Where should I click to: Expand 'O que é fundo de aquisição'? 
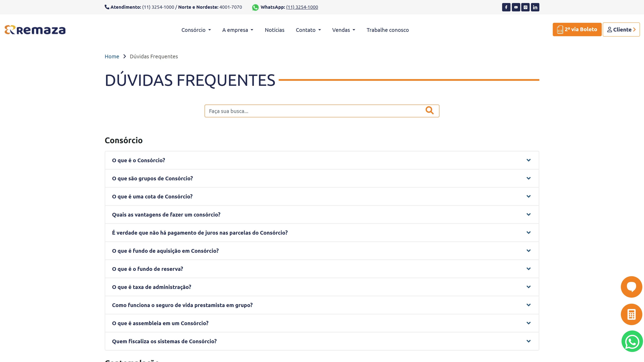click(x=322, y=251)
